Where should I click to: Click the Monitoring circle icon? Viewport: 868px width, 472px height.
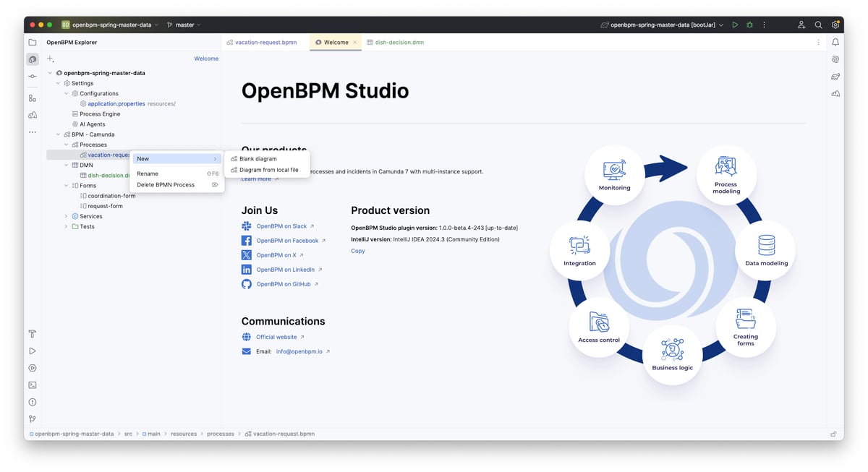tap(614, 176)
